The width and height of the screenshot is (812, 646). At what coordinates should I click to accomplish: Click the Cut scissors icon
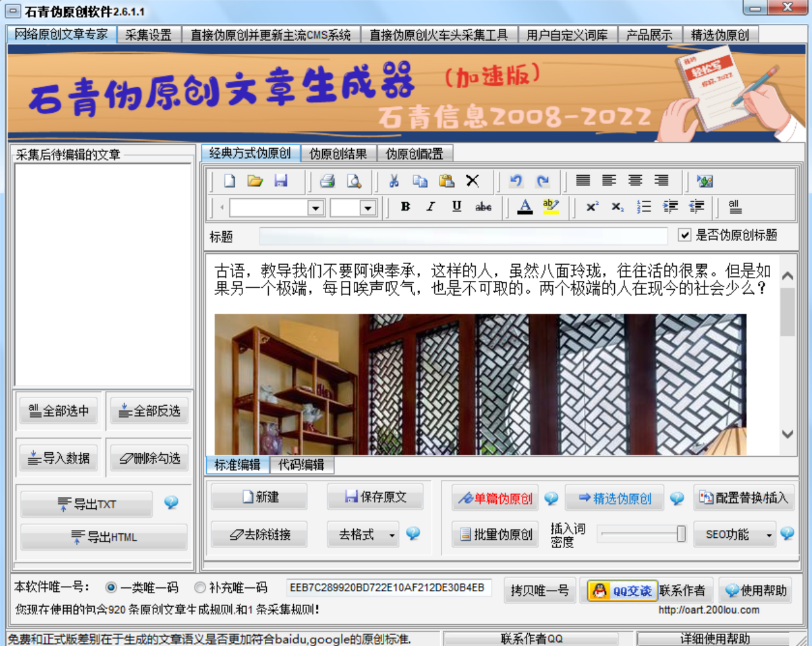(394, 181)
